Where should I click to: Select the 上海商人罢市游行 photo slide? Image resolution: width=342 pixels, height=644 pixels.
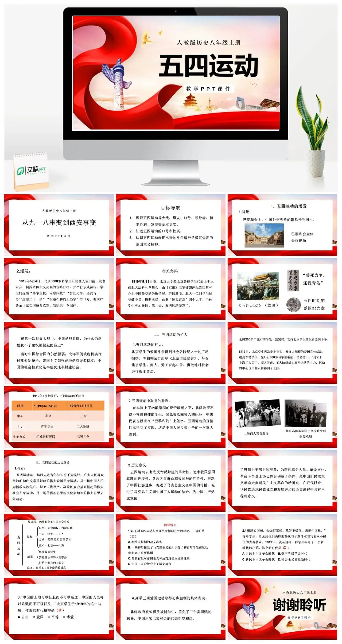point(282,417)
